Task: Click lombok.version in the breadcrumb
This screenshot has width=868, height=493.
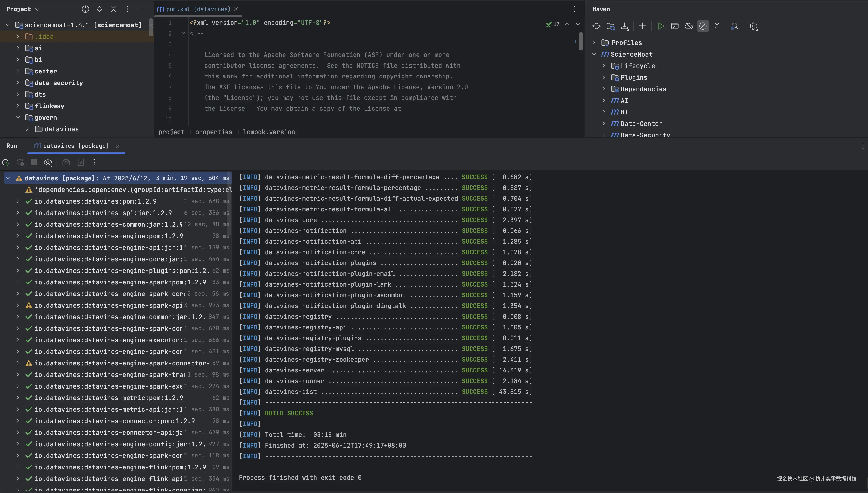Action: click(269, 132)
